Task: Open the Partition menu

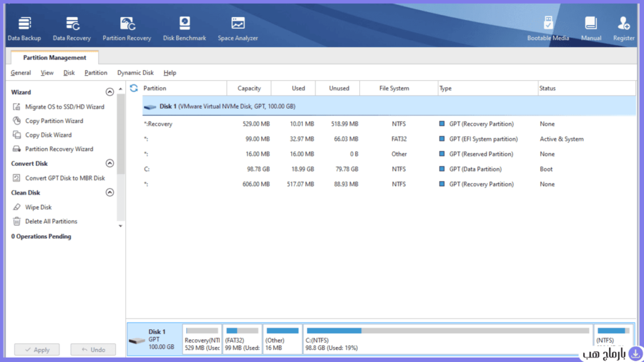Action: [x=96, y=73]
